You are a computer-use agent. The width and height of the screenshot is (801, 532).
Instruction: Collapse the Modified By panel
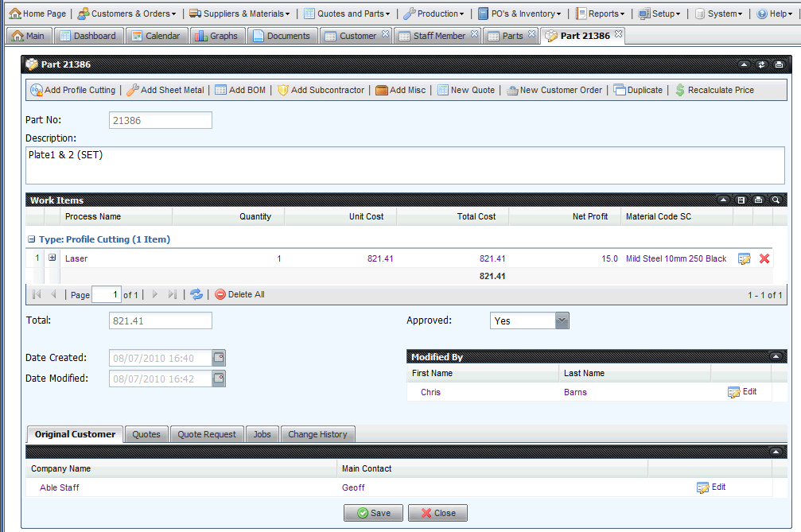(x=776, y=358)
